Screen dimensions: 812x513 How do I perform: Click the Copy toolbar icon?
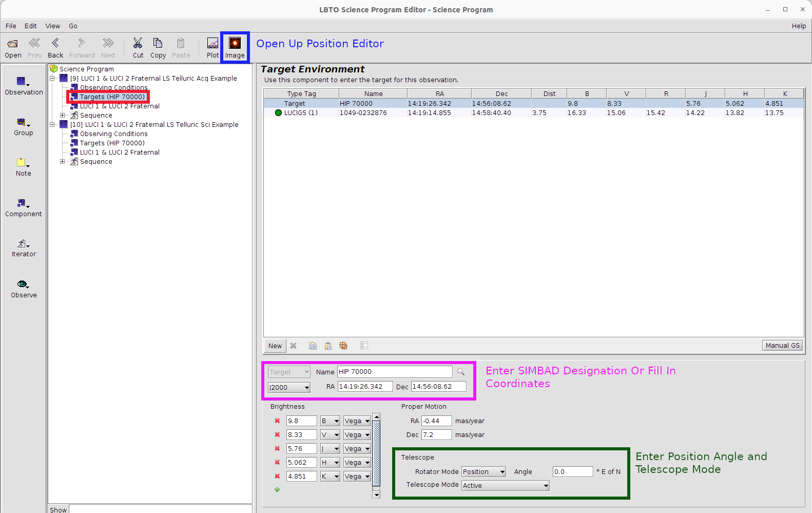click(158, 43)
